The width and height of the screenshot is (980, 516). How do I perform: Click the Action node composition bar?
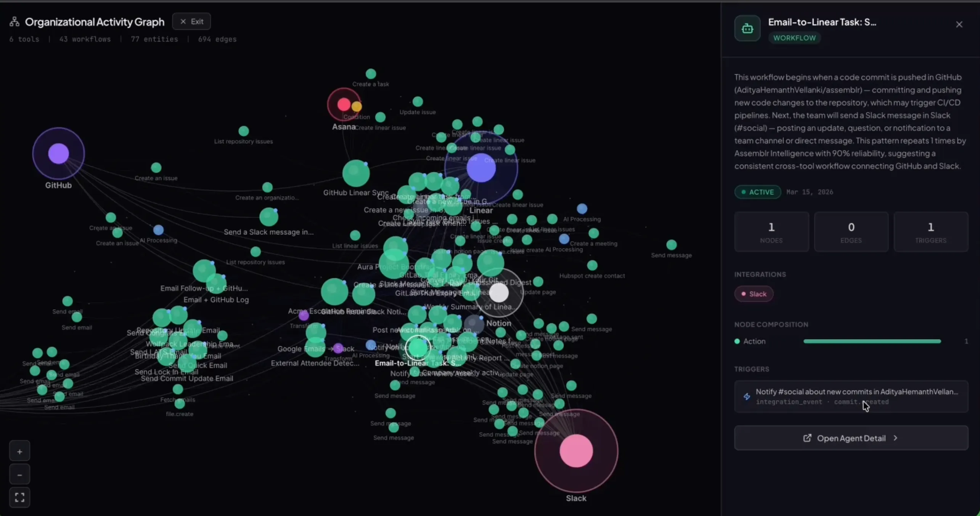(872, 341)
